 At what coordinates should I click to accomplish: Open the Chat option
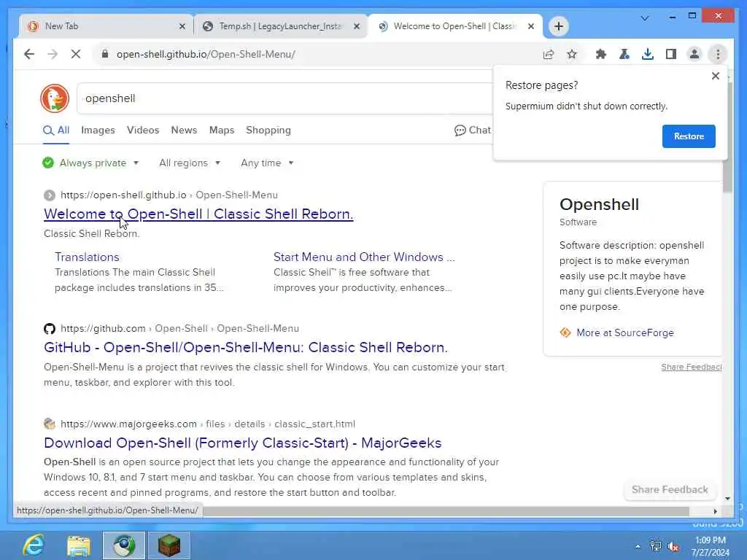tap(472, 131)
